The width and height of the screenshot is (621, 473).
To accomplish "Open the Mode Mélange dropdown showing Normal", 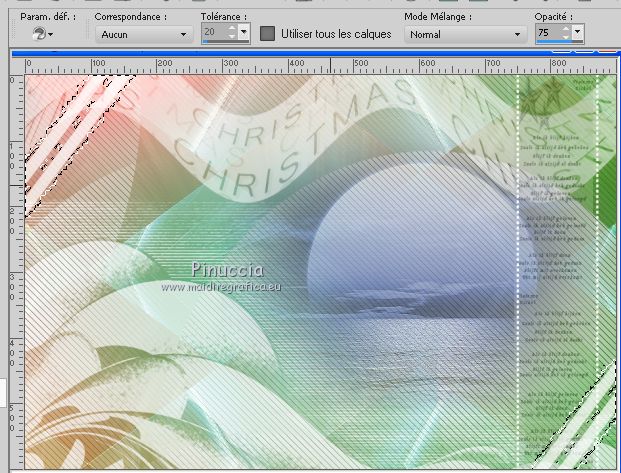I will [x=465, y=34].
